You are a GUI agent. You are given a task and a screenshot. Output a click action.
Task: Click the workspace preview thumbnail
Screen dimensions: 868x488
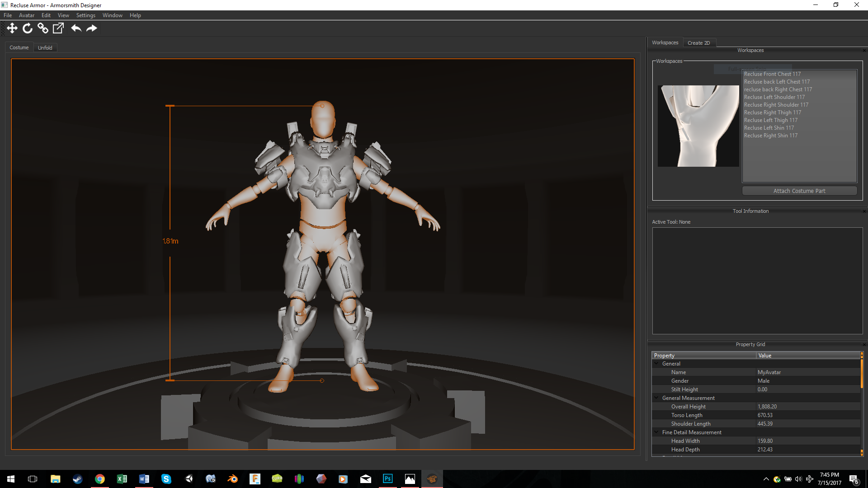tap(698, 126)
